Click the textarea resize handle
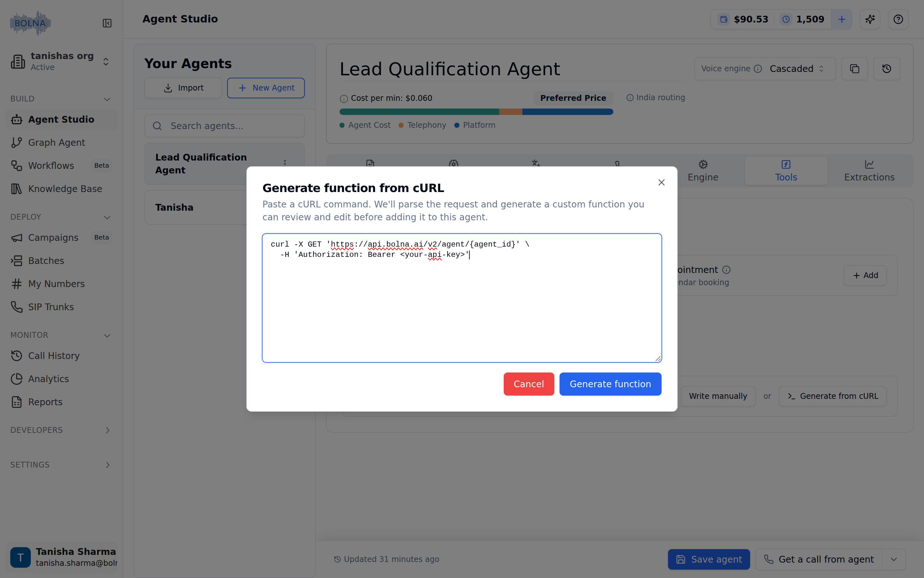Viewport: 924px width, 578px height. tap(658, 359)
